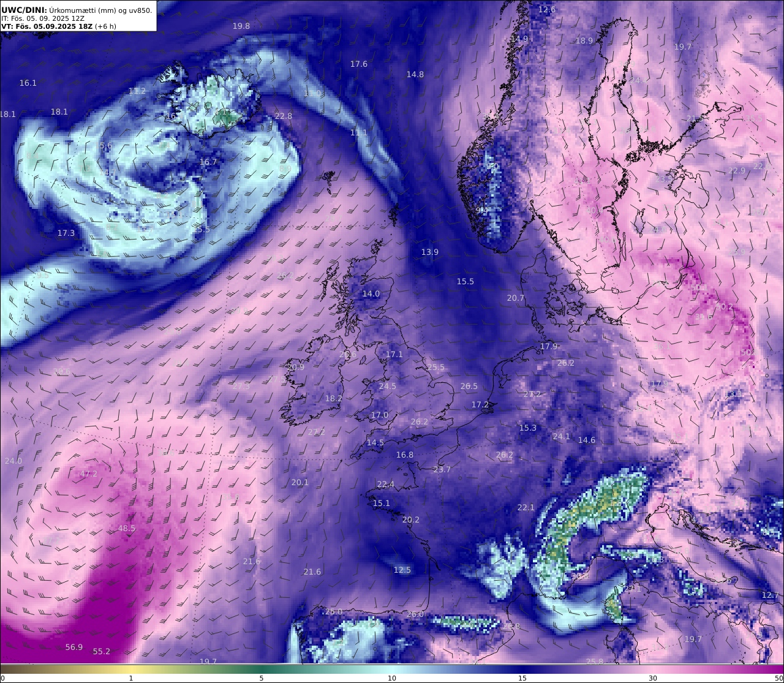Screen dimensions: 784x683
Task: Select the 22.1 value label
Action: point(526,508)
